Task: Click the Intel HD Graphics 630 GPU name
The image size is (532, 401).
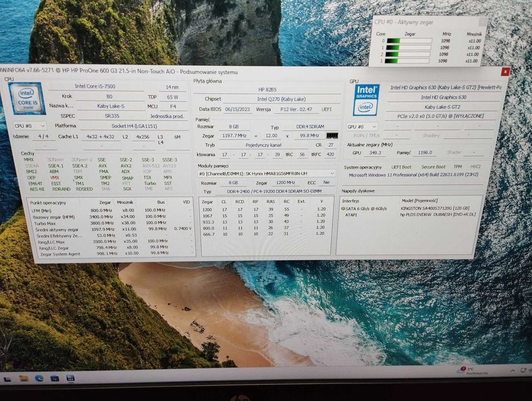Action: (444, 97)
